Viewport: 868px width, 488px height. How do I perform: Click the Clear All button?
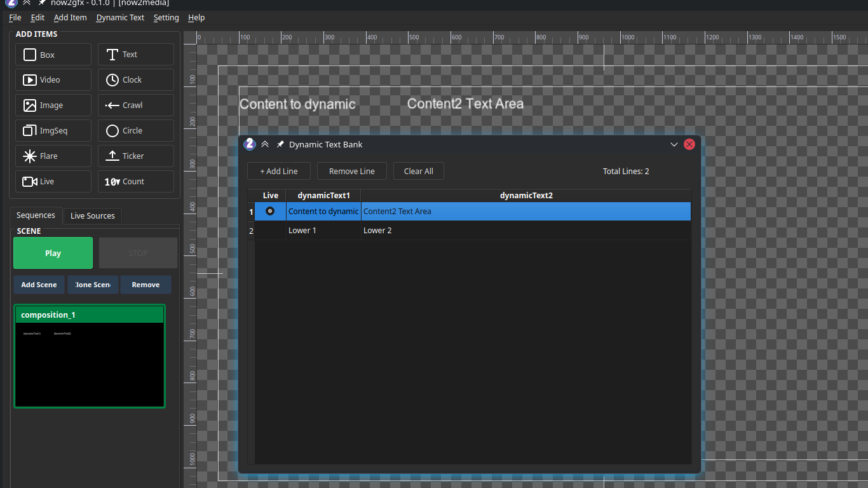tap(419, 171)
